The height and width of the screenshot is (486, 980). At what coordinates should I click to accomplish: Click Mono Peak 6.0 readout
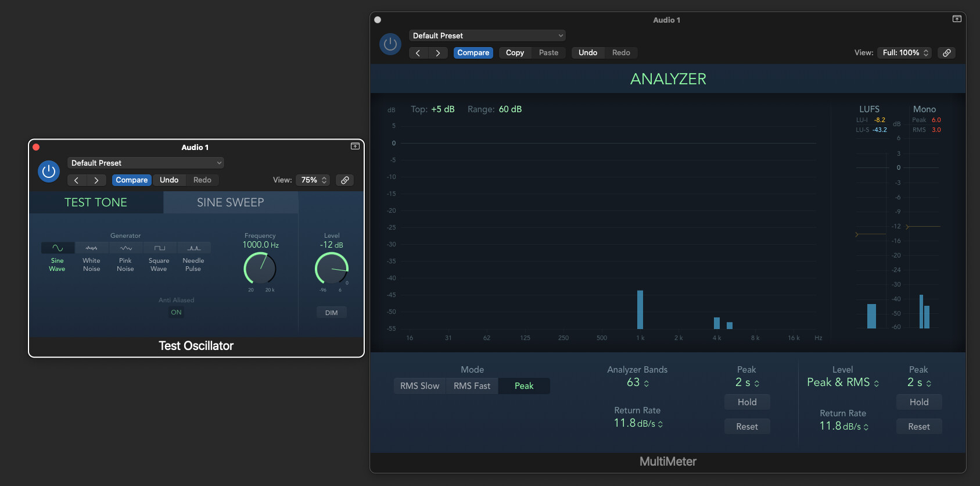936,120
